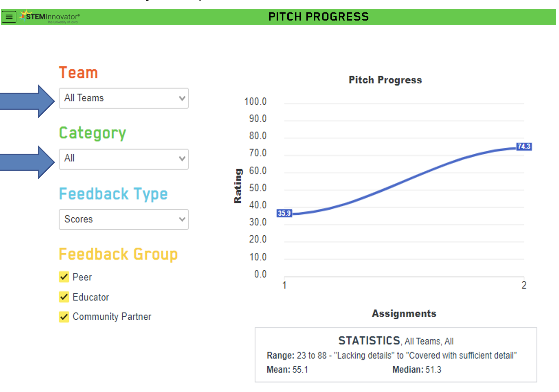Open the hamburger menu icon

[x=9, y=17]
